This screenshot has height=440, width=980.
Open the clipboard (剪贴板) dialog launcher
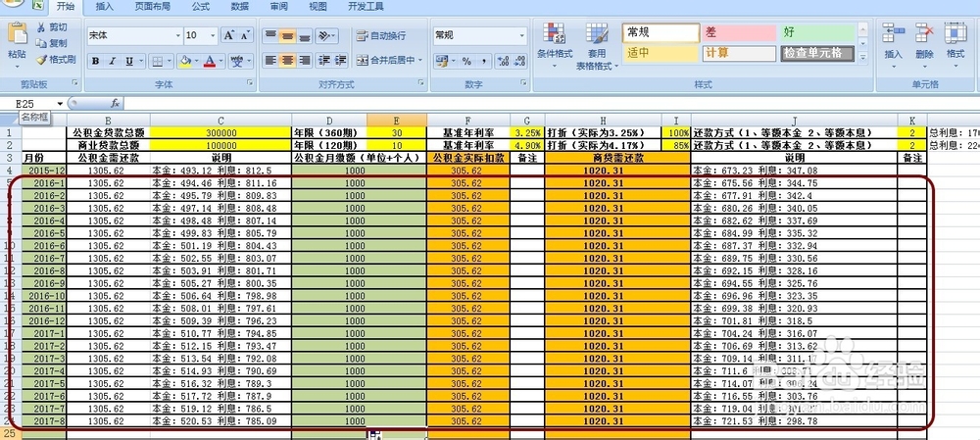(x=75, y=83)
